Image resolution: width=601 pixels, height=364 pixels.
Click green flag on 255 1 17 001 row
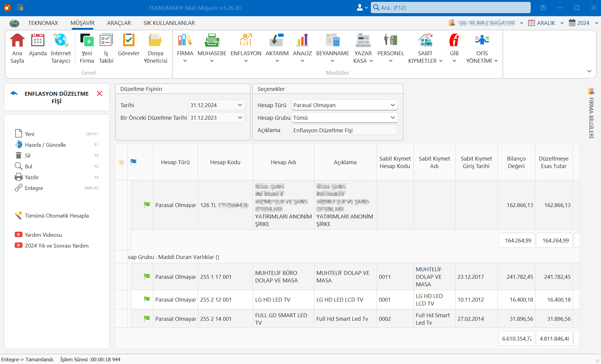(147, 276)
